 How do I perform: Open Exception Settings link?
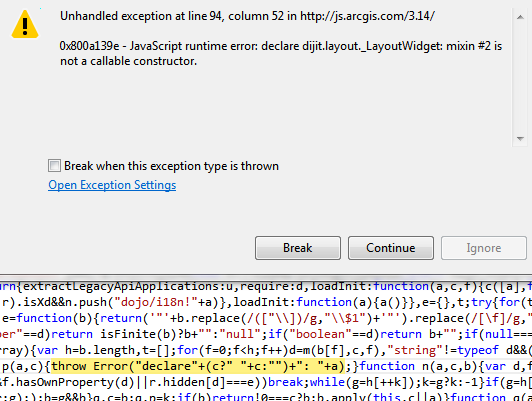pos(112,185)
